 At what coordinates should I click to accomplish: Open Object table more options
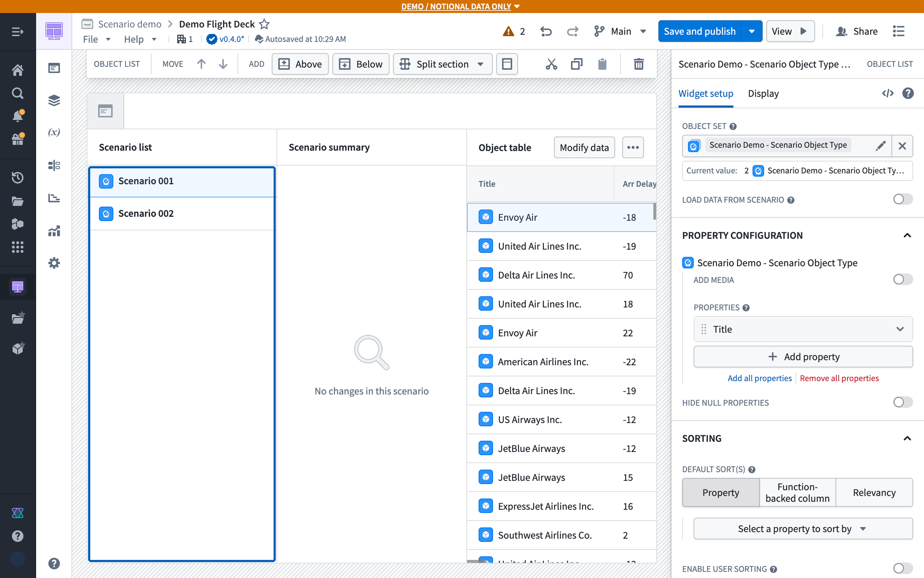[633, 147]
